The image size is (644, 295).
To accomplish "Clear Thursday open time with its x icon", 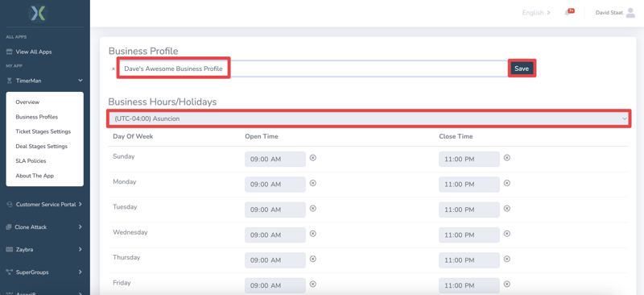I will (312, 259).
